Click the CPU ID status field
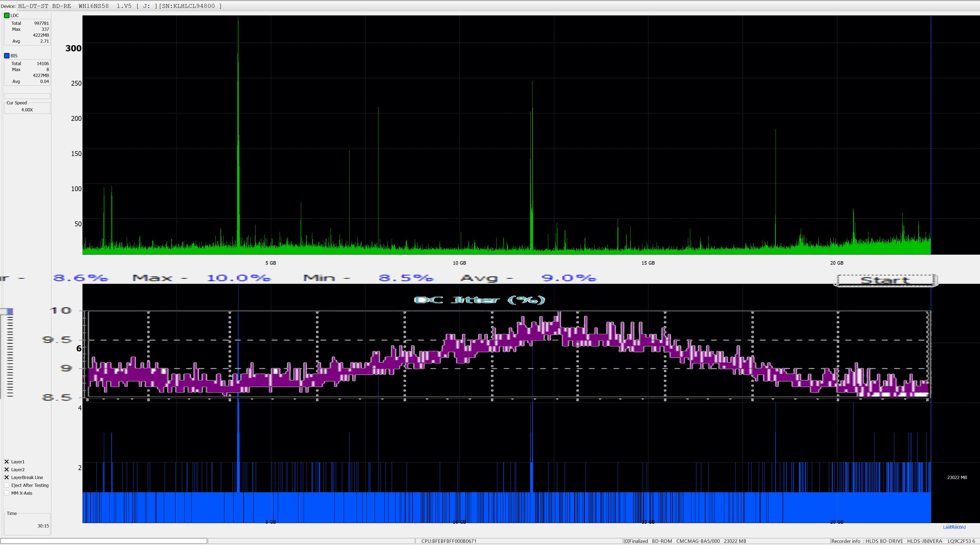Image resolution: width=980 pixels, height=545 pixels. 449,541
